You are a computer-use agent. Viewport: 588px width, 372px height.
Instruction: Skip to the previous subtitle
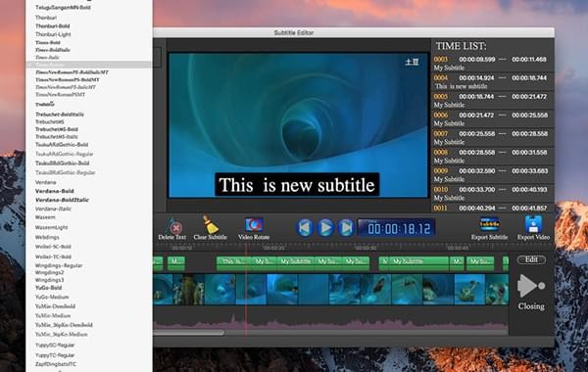click(305, 227)
